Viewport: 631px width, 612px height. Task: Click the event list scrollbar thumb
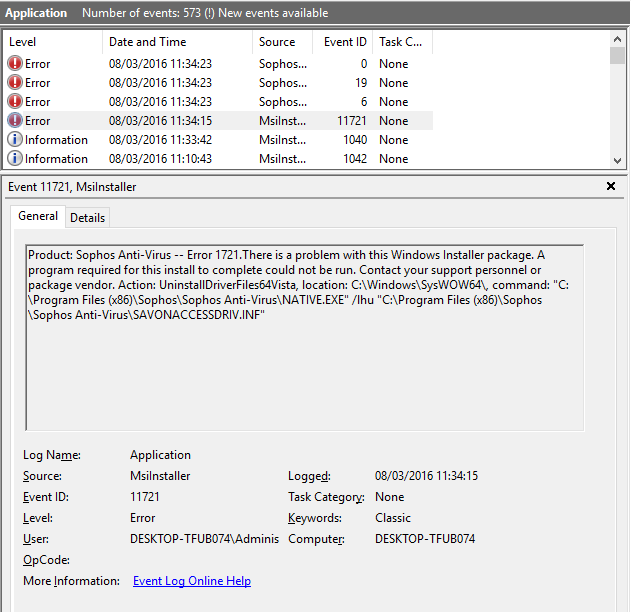pos(617,56)
